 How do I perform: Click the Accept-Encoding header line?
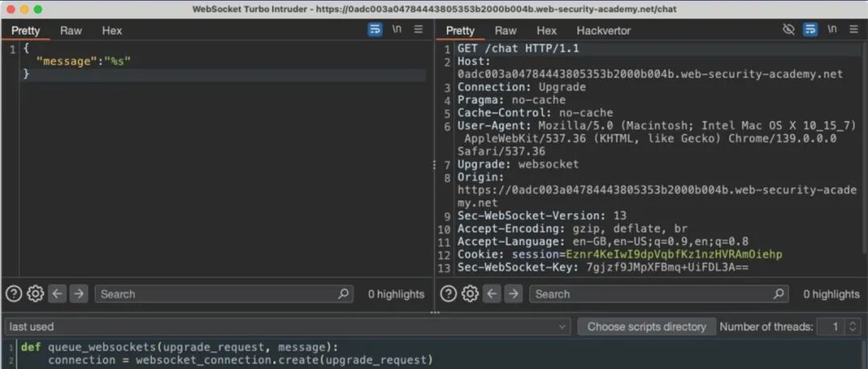pos(572,228)
